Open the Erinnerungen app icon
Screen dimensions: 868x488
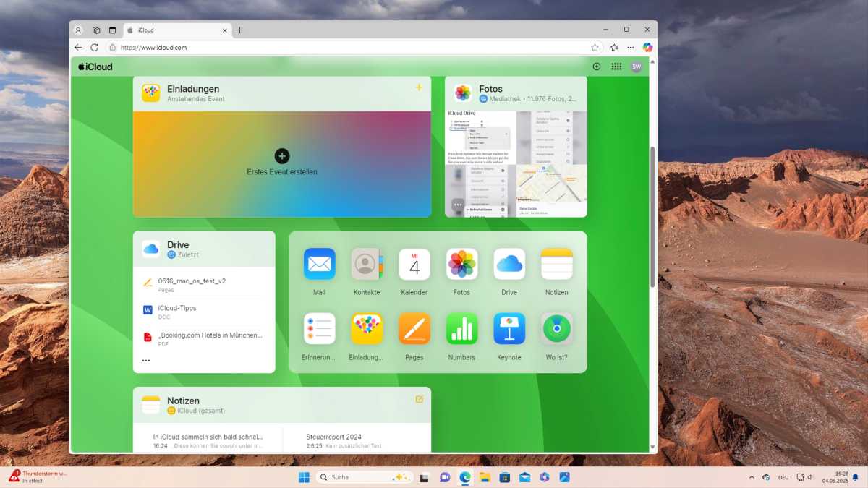tap(319, 328)
